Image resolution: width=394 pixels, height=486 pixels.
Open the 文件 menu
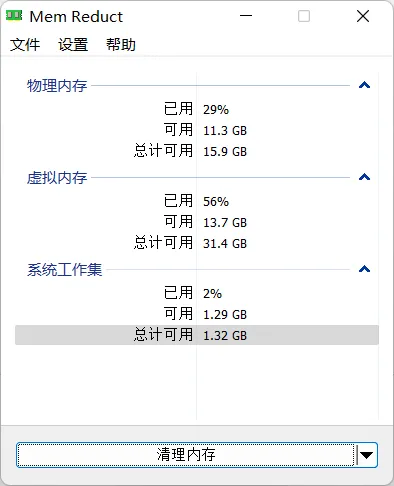(25, 45)
